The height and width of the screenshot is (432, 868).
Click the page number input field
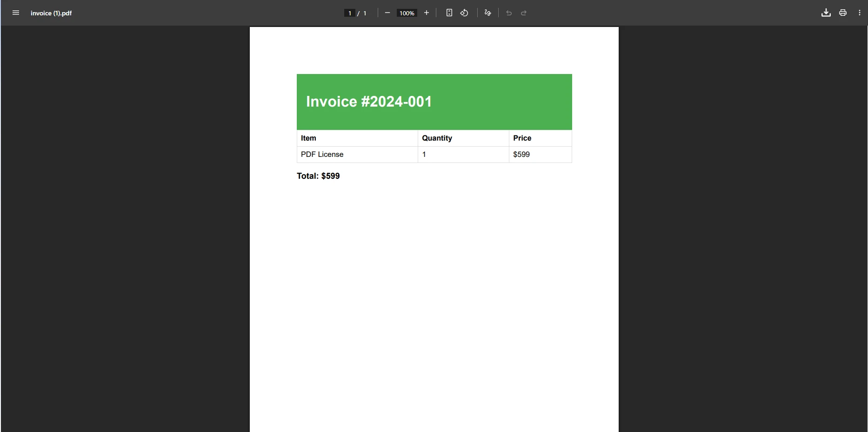(349, 13)
